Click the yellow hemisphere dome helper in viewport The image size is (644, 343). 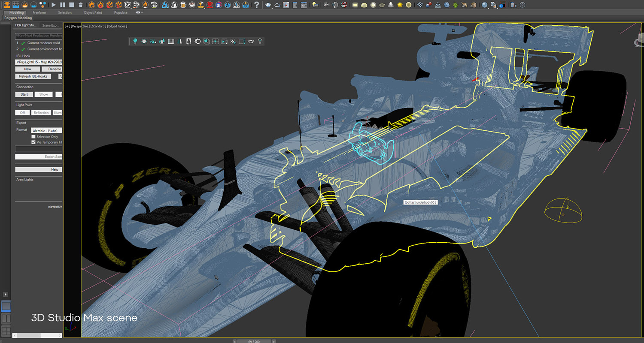click(563, 210)
